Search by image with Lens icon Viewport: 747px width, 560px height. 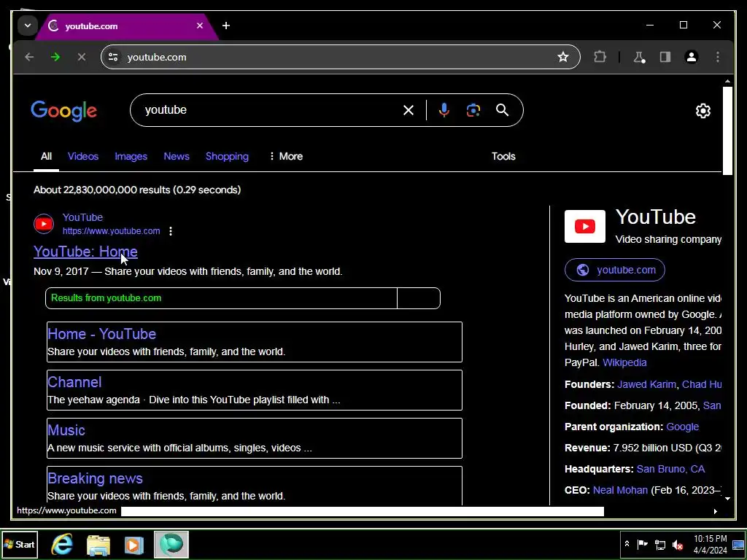(473, 111)
